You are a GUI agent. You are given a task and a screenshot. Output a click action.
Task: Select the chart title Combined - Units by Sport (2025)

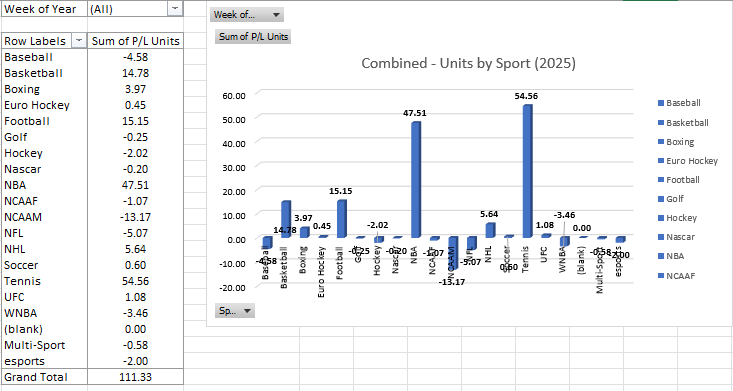coord(468,63)
